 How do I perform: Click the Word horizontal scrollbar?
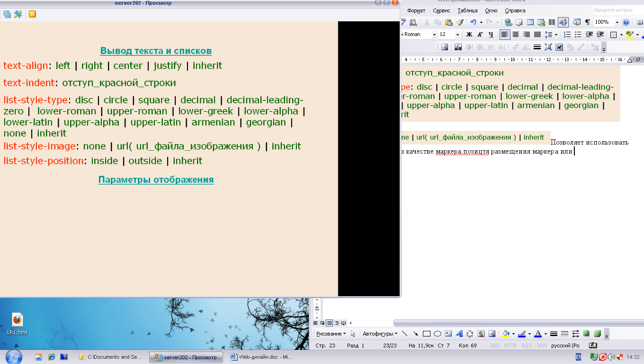point(519,323)
